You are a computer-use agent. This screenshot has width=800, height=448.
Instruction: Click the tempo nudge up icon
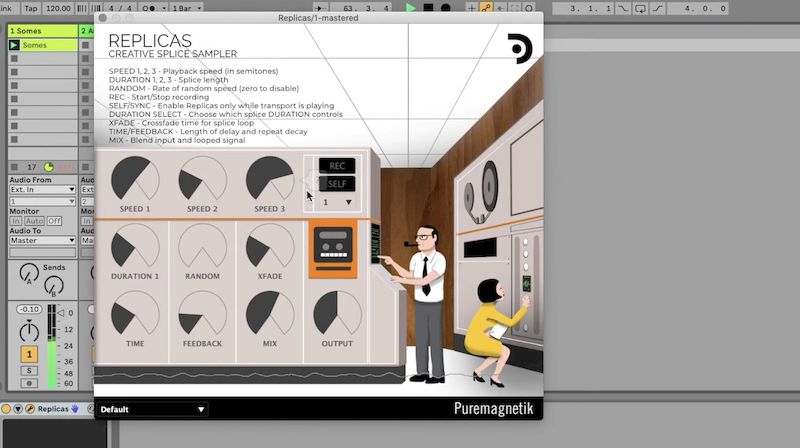coord(96,8)
